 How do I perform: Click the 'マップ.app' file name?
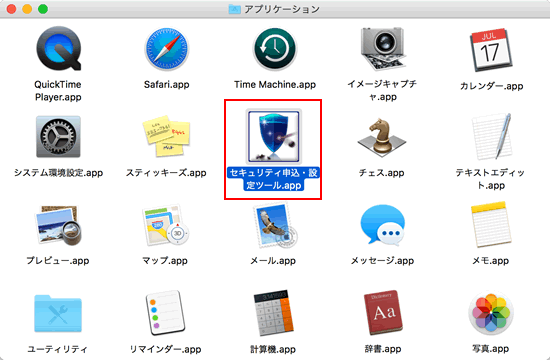pyautogui.click(x=165, y=261)
